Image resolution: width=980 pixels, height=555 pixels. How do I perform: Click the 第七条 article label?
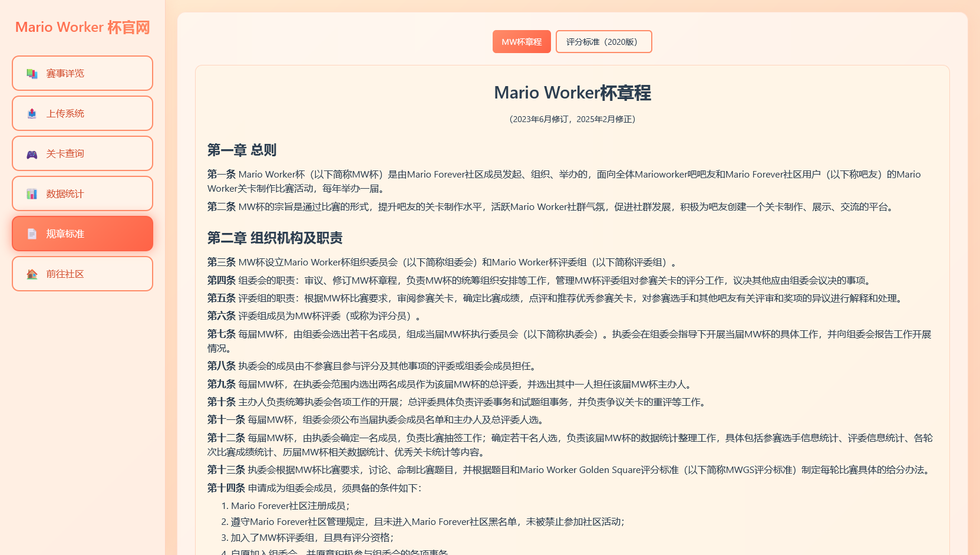(222, 334)
